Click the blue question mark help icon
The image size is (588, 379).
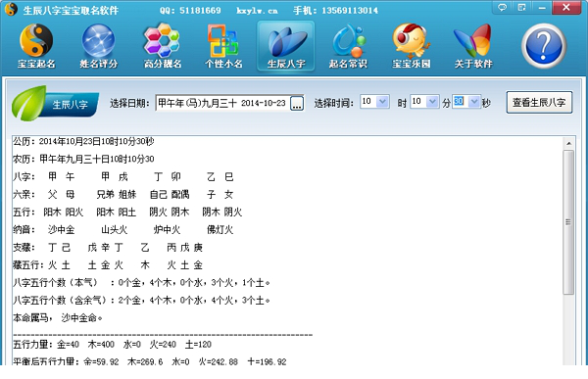point(544,46)
